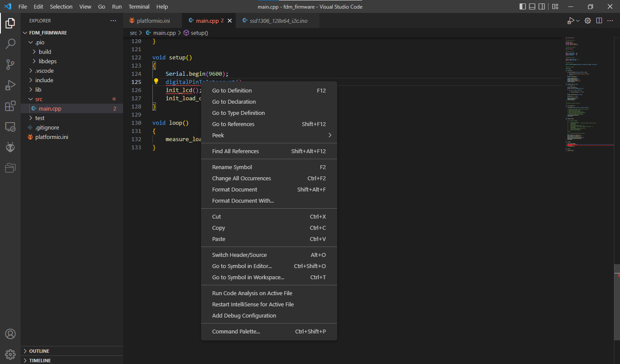Image resolution: width=620 pixels, height=364 pixels.
Task: Expand the libdeps folder
Action: click(72, 61)
